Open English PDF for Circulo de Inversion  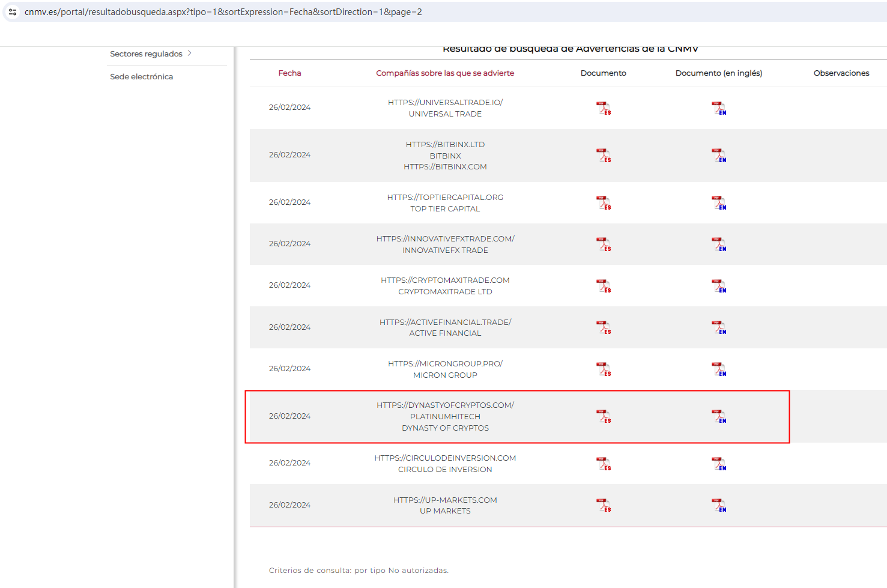click(719, 464)
